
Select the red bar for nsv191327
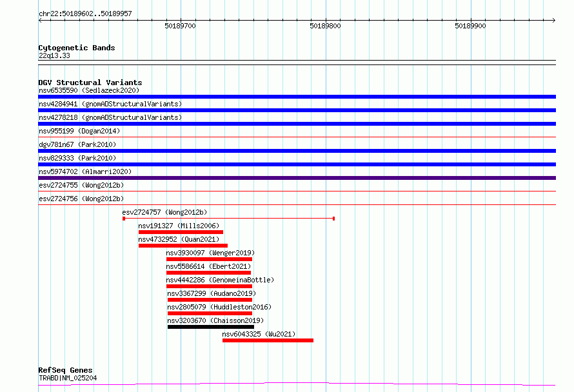pyautogui.click(x=181, y=232)
